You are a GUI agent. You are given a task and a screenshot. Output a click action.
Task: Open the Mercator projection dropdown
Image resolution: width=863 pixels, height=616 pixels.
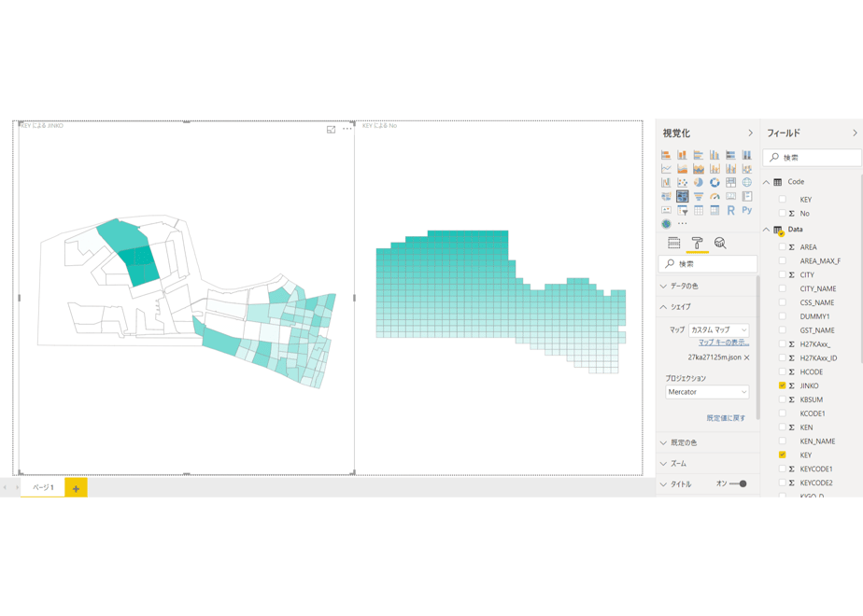point(707,392)
